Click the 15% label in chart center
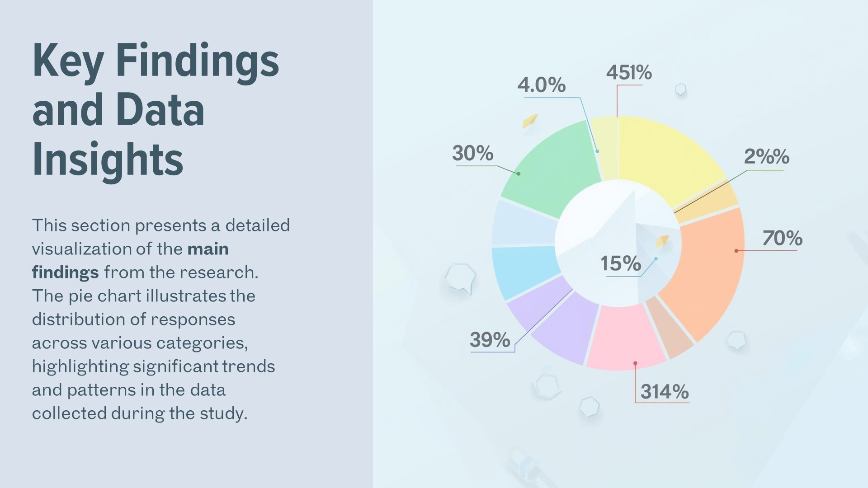 620,263
